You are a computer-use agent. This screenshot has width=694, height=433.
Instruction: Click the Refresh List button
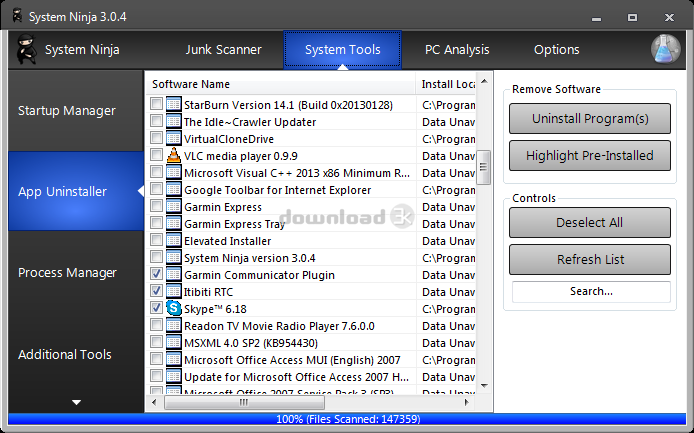[590, 259]
